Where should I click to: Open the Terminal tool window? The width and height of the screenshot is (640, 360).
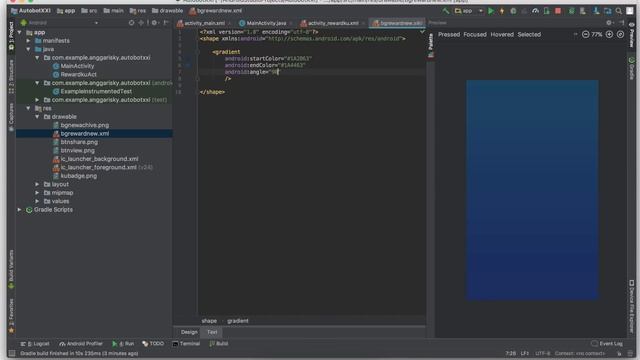(187, 344)
